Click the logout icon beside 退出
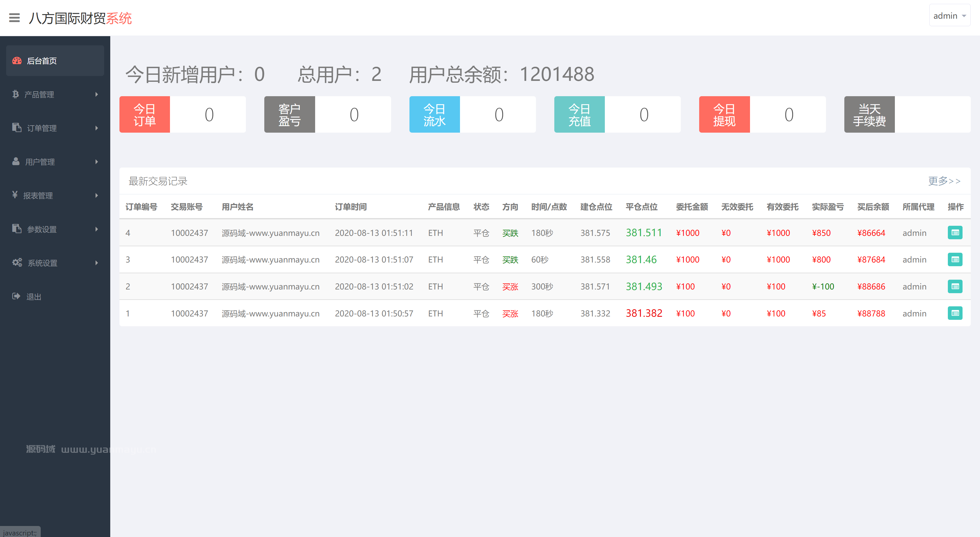 point(16,297)
